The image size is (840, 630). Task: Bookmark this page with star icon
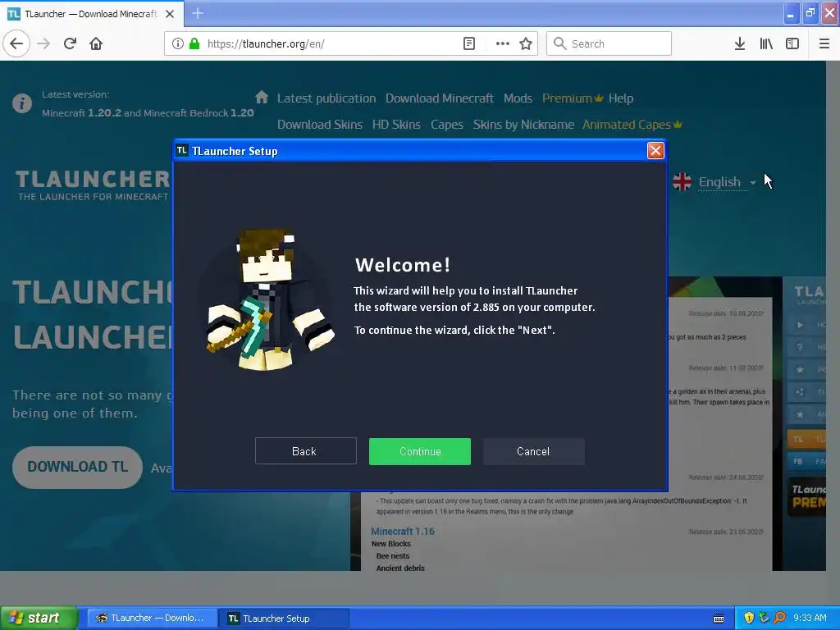[526, 43]
